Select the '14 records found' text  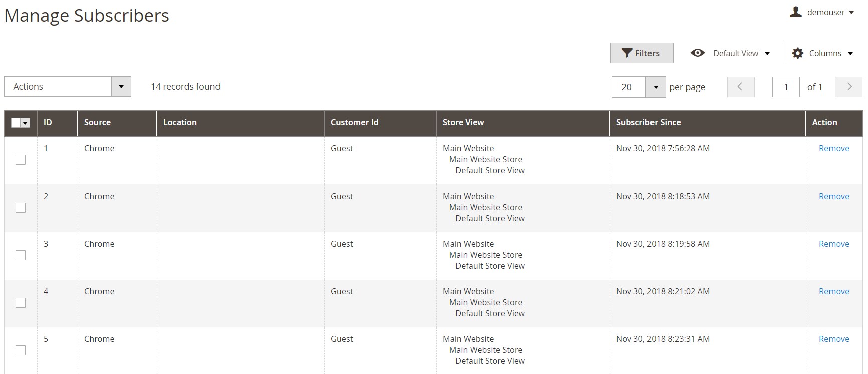(185, 86)
